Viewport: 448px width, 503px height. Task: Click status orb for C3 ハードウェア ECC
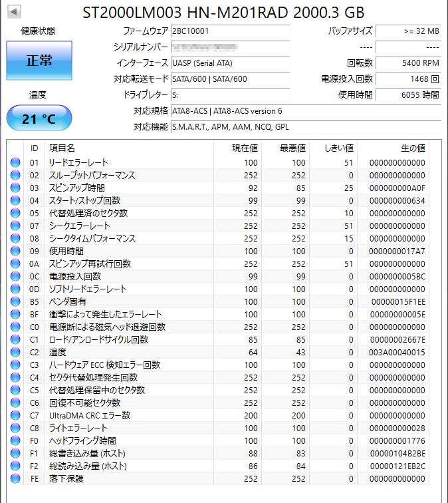click(15, 365)
